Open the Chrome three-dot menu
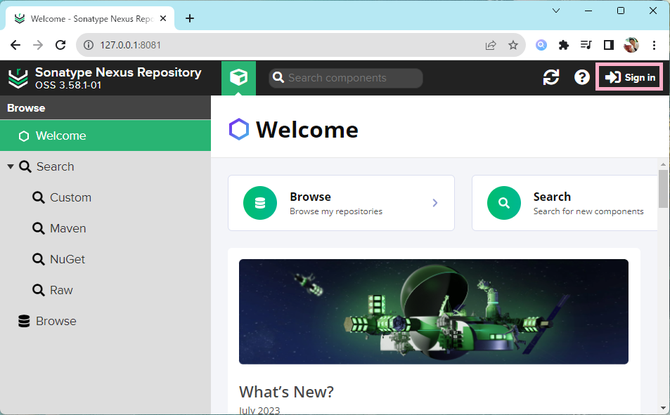This screenshot has height=415, width=670. click(x=654, y=45)
